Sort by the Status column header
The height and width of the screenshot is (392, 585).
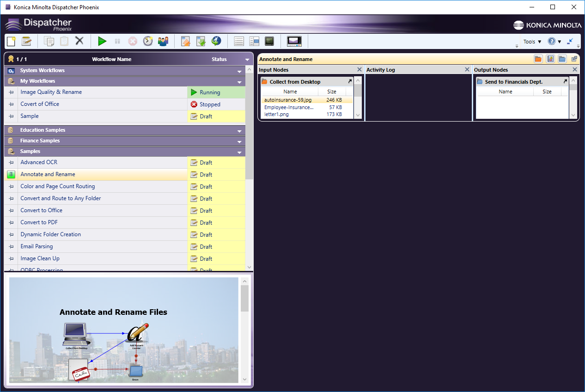(219, 59)
